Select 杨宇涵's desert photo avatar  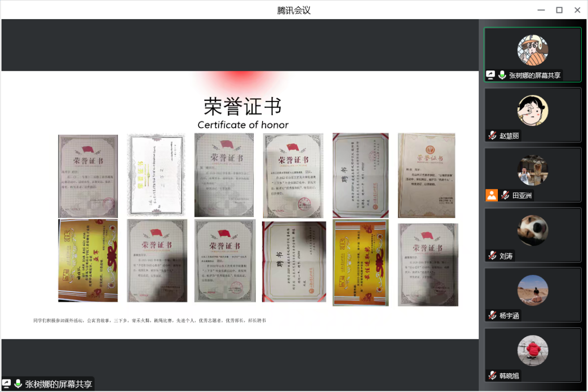click(x=532, y=291)
